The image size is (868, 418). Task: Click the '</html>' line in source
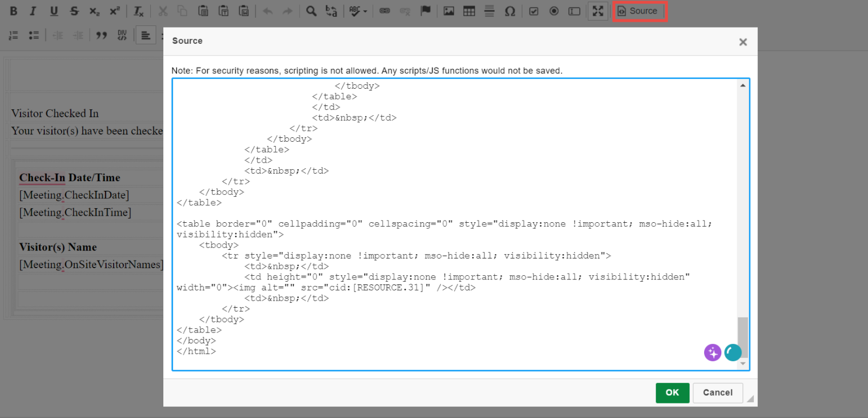point(196,351)
